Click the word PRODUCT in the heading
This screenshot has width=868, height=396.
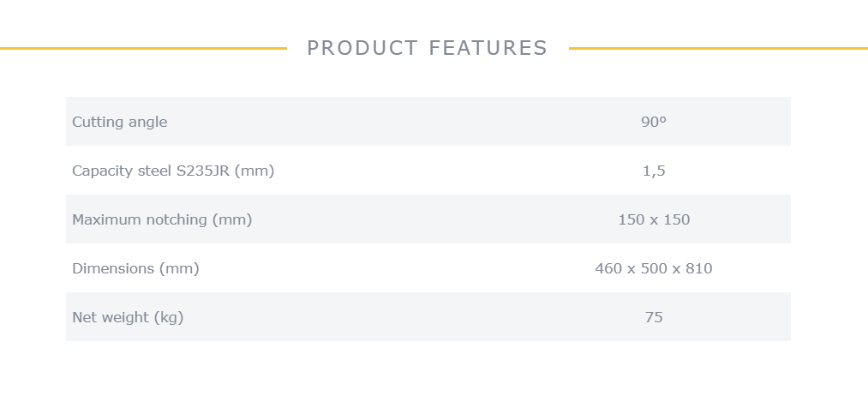(362, 48)
